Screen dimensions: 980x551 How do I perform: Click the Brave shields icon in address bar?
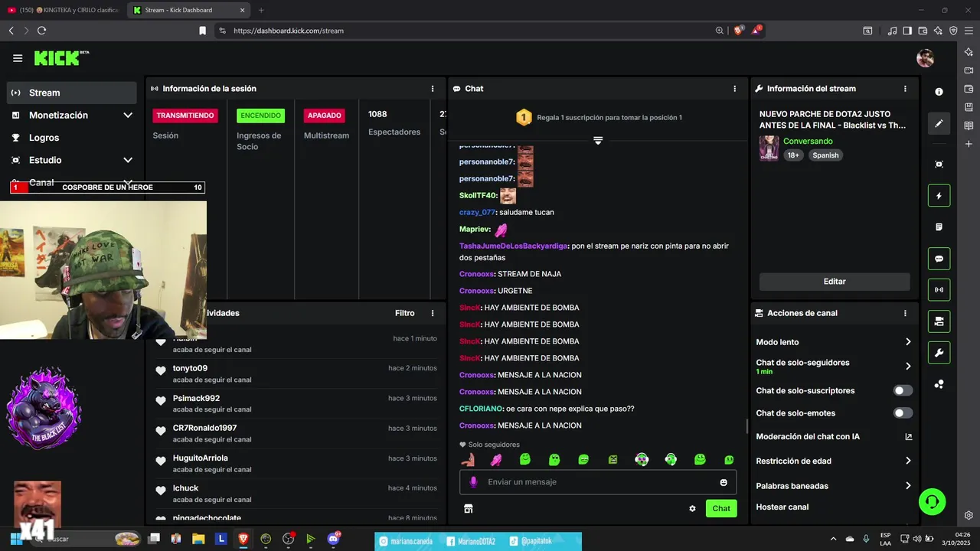point(739,31)
